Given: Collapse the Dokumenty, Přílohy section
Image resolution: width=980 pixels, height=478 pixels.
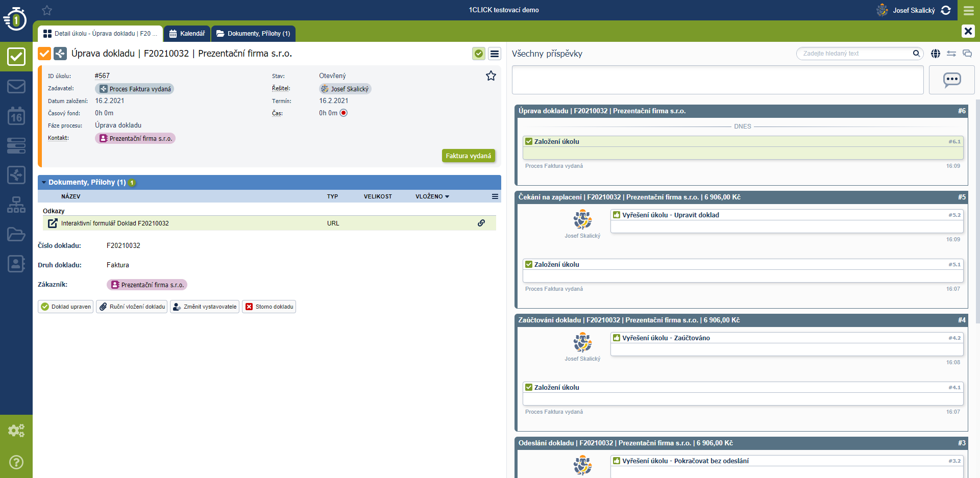Looking at the screenshot, I should click(44, 183).
